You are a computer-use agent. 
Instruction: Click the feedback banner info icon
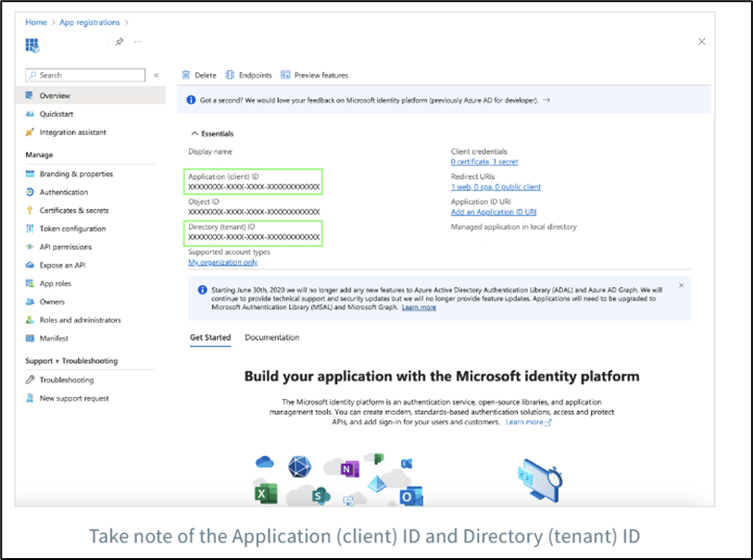tap(191, 100)
